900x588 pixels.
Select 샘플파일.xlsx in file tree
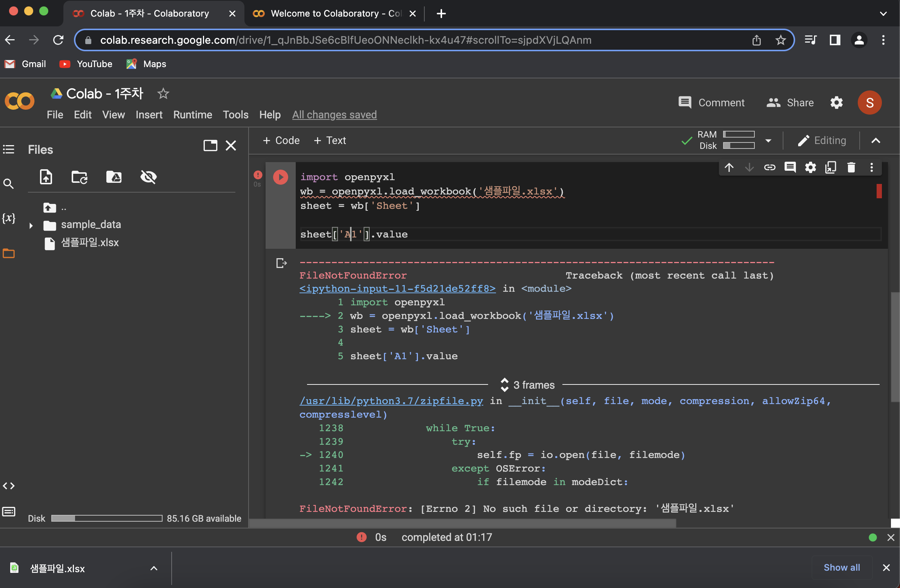pos(90,243)
